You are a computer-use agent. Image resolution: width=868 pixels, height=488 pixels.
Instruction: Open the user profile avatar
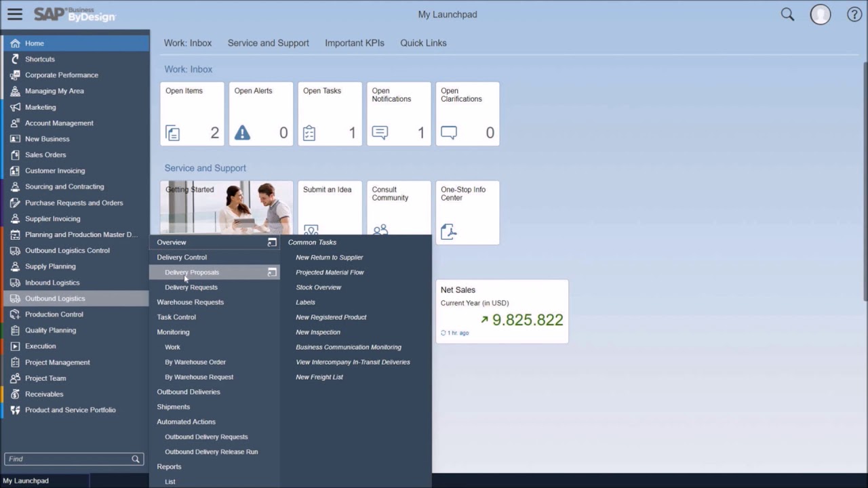point(821,14)
